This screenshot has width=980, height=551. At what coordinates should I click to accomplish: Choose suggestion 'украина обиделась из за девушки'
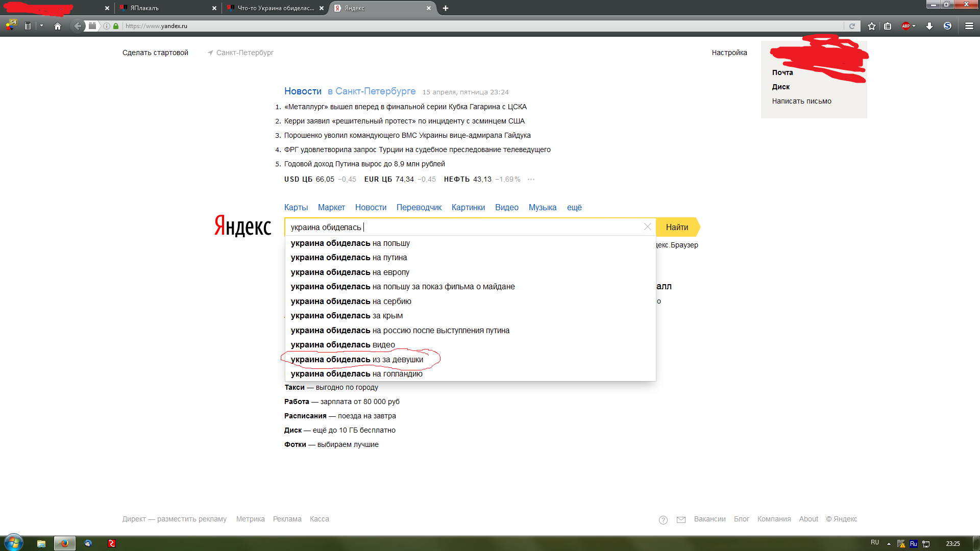357,360
